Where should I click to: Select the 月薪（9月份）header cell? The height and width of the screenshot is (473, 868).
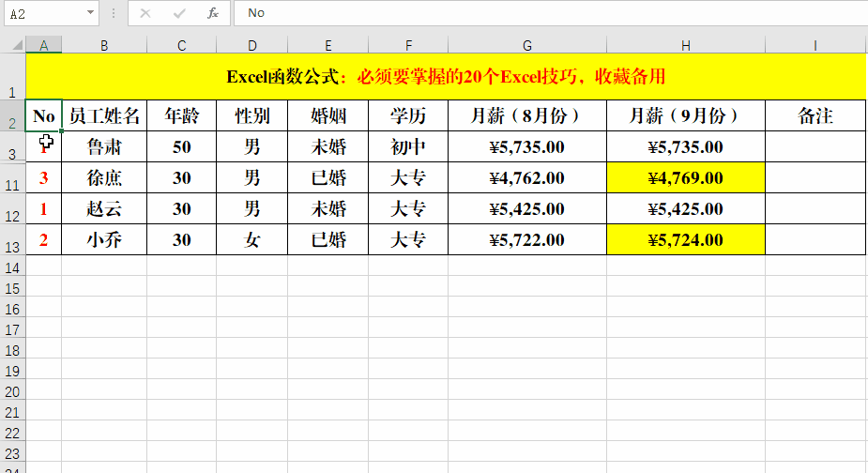686,115
